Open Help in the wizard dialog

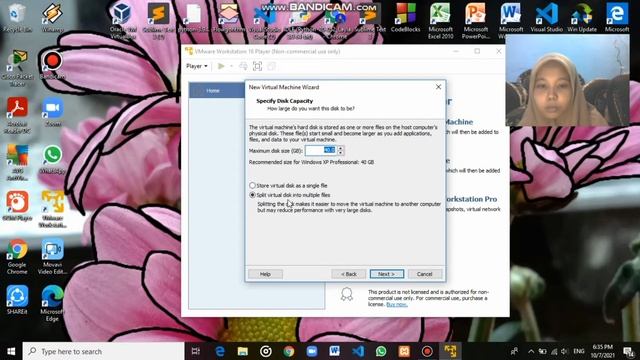(265, 274)
